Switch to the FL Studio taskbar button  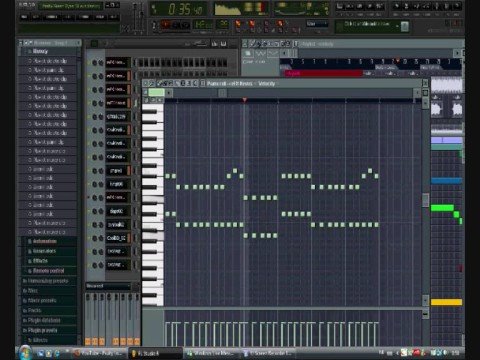coord(155,353)
